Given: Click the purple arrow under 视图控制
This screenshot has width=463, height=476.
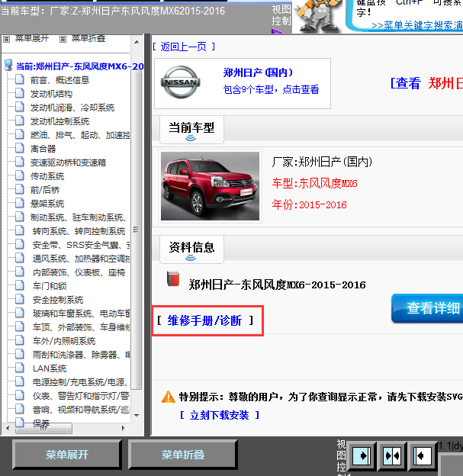Looking at the screenshot, I should point(276,31).
